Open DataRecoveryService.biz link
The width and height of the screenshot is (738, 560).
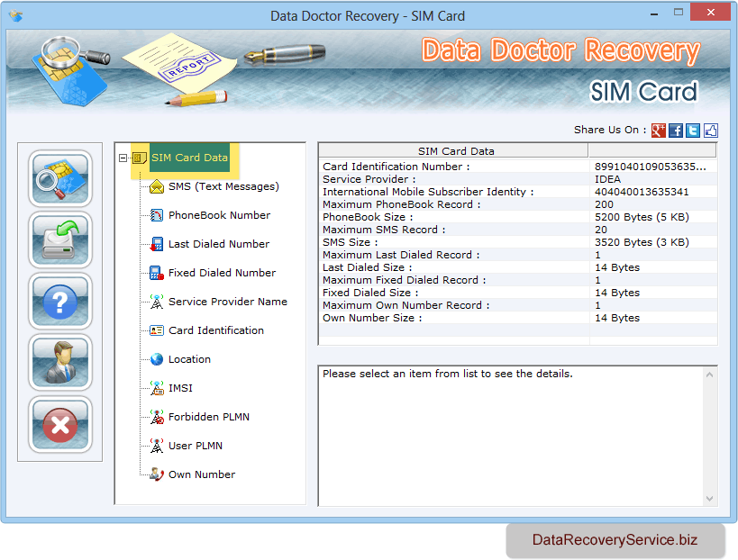point(615,540)
